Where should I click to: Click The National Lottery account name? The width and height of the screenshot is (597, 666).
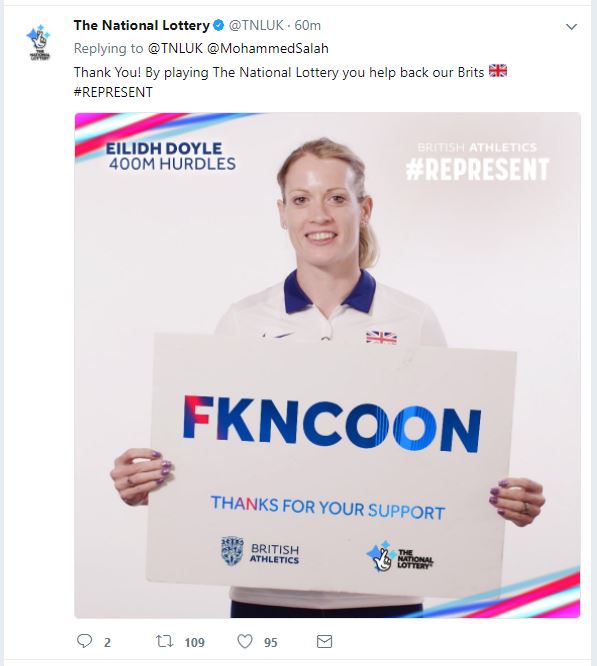click(x=141, y=25)
